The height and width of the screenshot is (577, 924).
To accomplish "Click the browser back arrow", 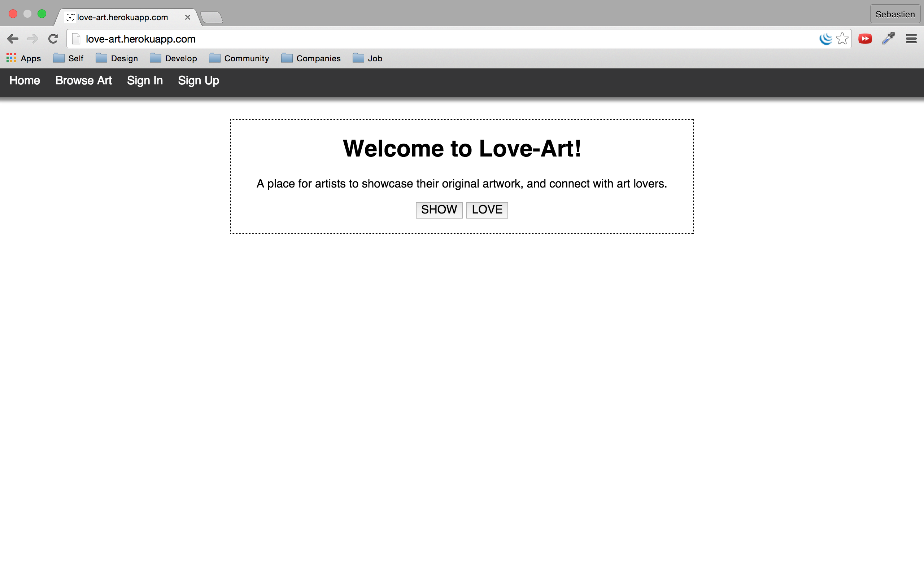I will [13, 39].
